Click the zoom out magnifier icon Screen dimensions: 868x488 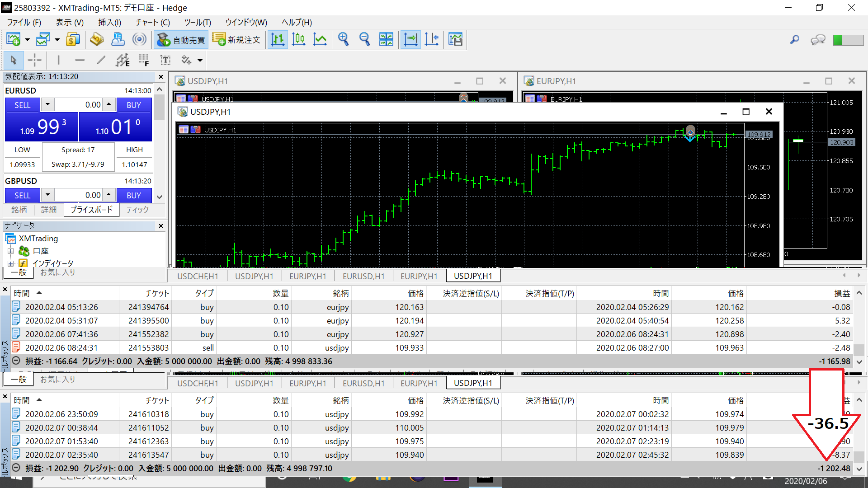[x=364, y=40]
